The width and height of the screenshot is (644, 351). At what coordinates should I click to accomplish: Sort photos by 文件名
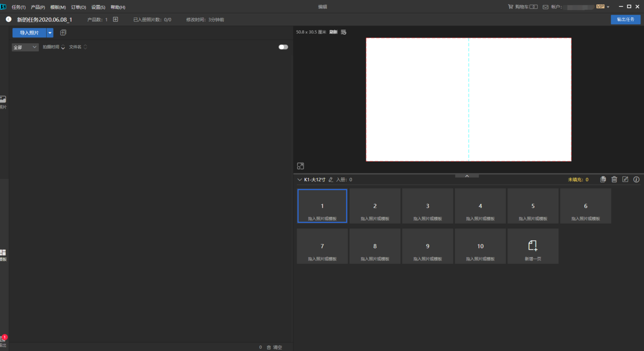coord(78,47)
